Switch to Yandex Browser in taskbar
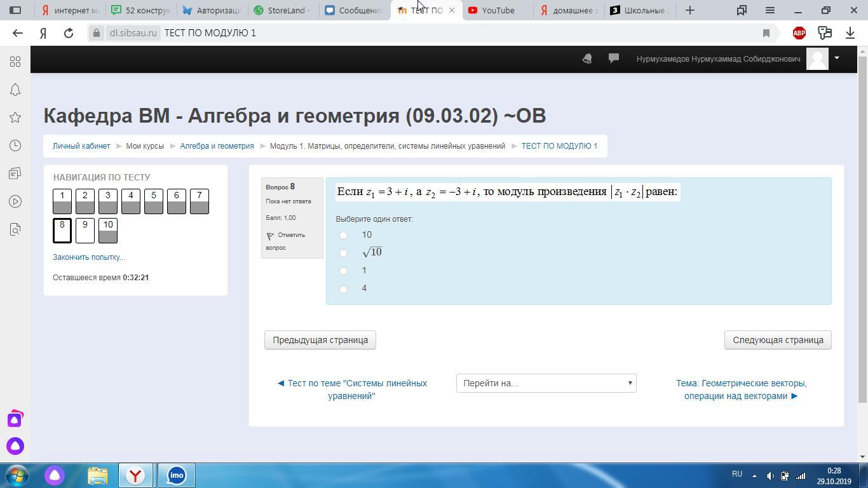 tap(135, 475)
